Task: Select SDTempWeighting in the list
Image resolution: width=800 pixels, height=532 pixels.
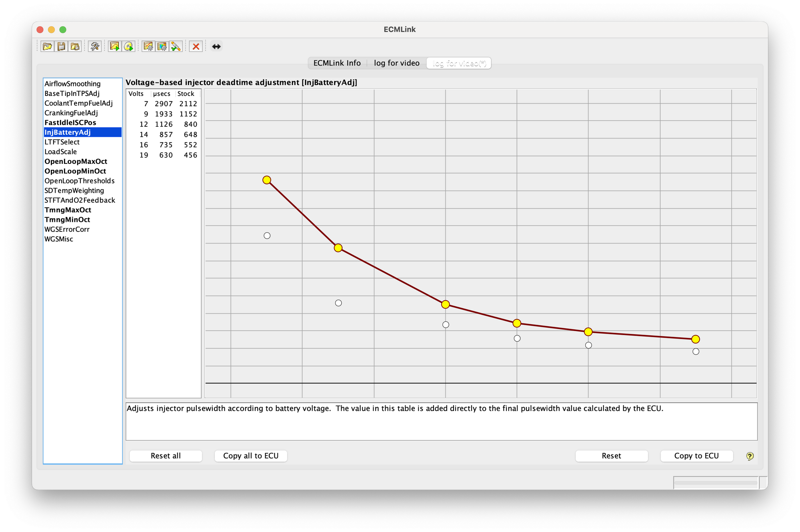Action: (82, 191)
